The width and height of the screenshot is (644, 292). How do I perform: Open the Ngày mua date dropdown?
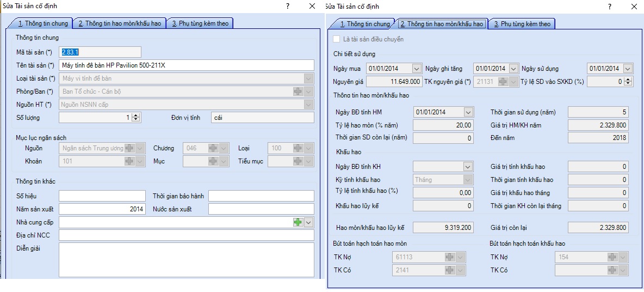tap(417, 69)
